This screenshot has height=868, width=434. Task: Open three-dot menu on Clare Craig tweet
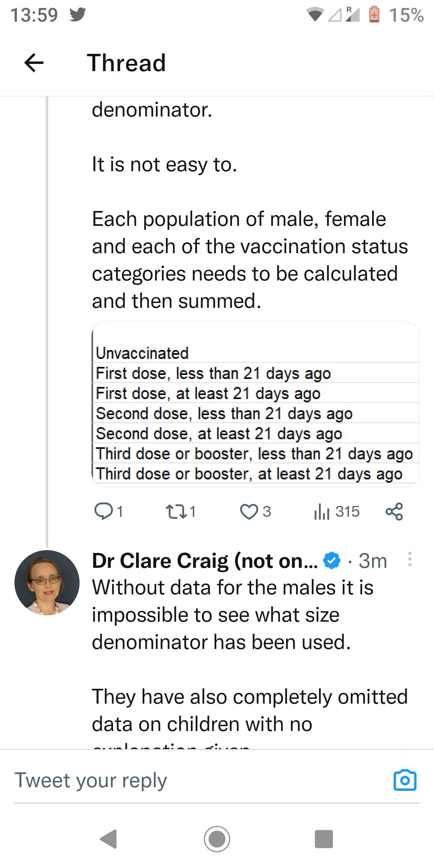(409, 559)
